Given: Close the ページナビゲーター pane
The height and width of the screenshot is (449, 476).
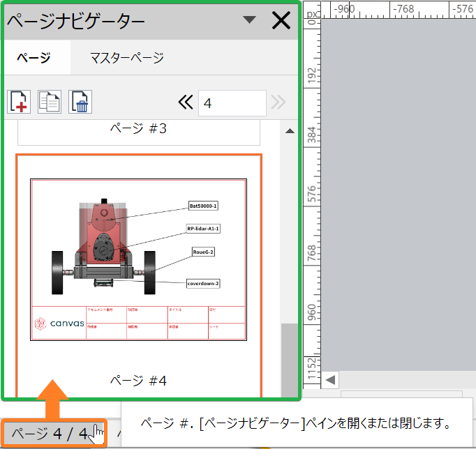Looking at the screenshot, I should click(281, 20).
